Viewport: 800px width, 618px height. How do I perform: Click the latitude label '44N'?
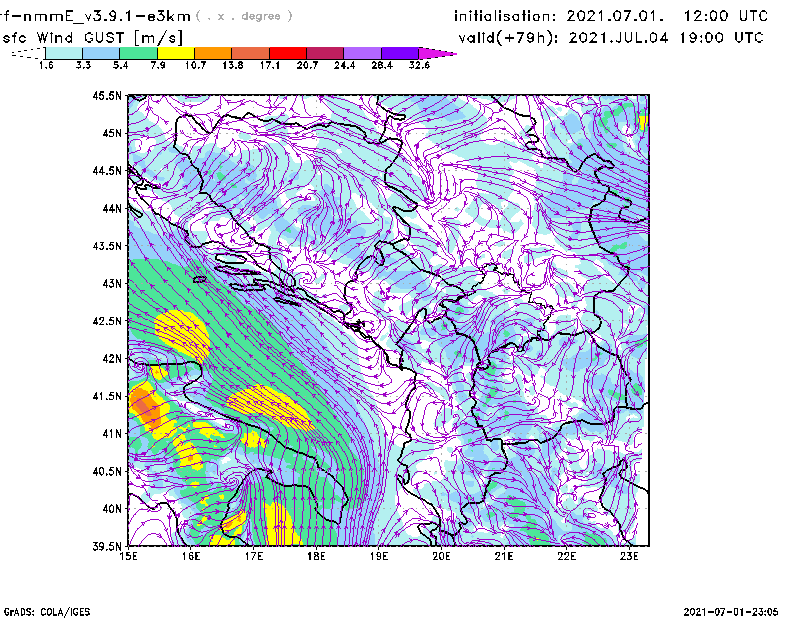point(112,208)
